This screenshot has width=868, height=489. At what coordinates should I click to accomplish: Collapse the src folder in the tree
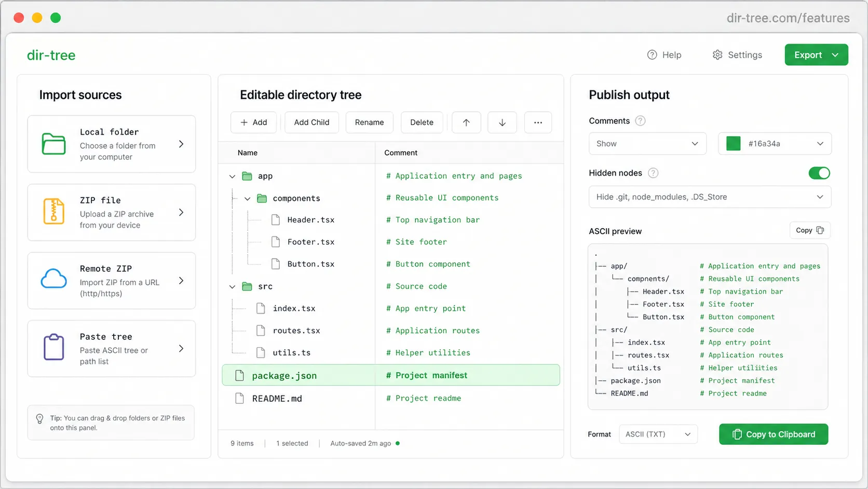pos(232,286)
